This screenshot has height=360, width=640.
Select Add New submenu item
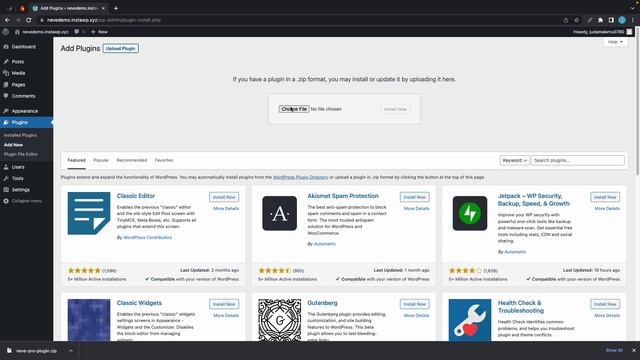coord(13,144)
